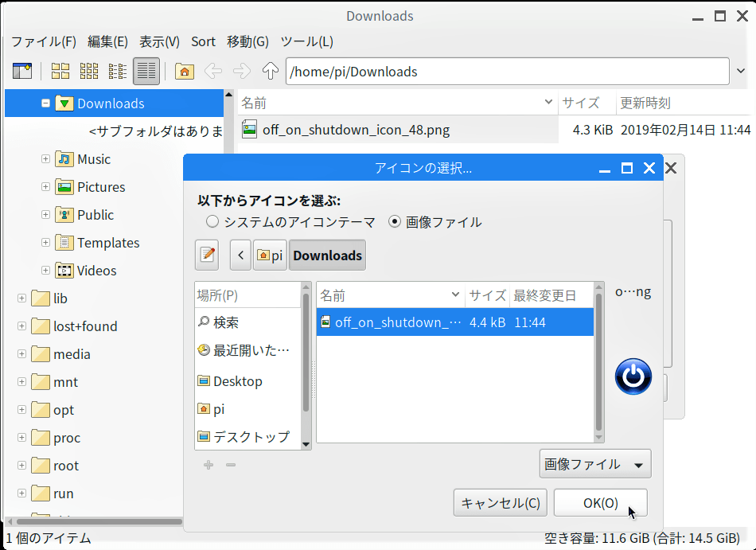Click the Downloads path bar button
756x550 pixels.
point(327,255)
